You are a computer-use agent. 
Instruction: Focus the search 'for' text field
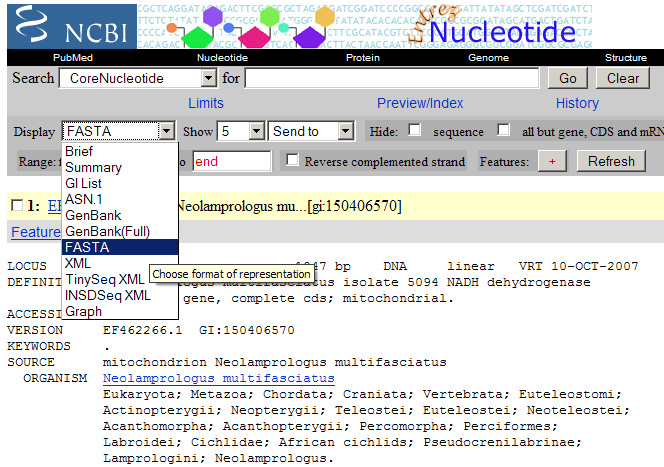point(392,78)
